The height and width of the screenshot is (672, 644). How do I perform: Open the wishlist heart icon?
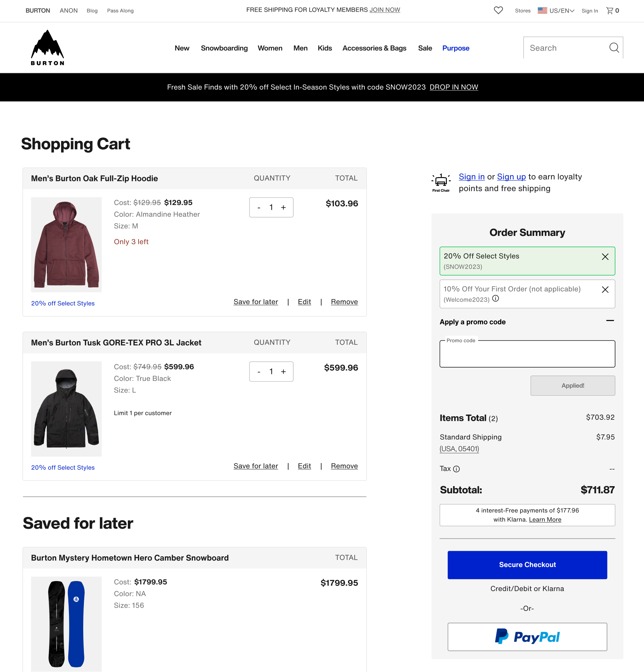pyautogui.click(x=498, y=10)
